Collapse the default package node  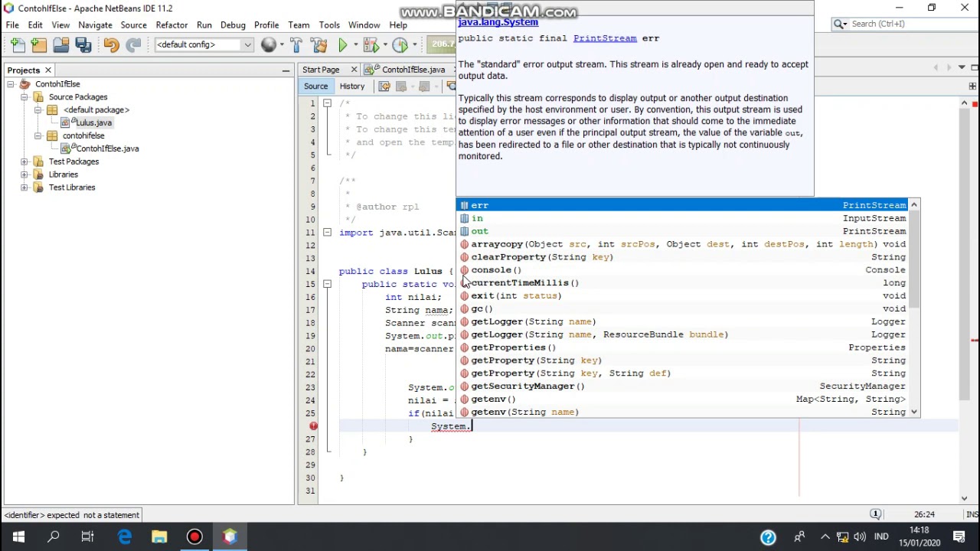(38, 110)
